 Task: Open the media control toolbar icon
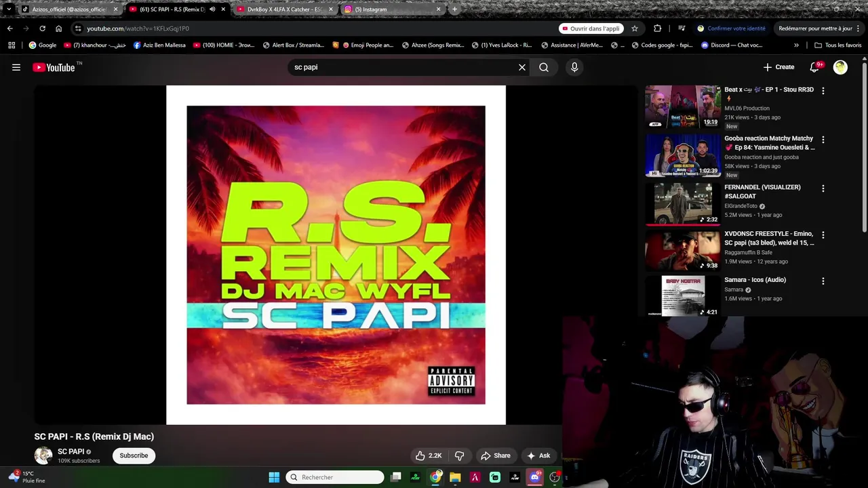point(682,28)
